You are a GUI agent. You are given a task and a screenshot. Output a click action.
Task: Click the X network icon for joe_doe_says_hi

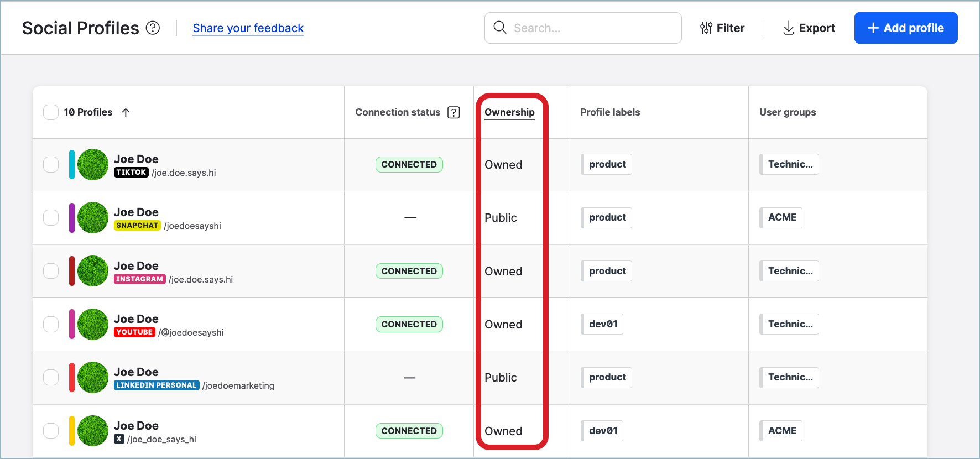[119, 439]
